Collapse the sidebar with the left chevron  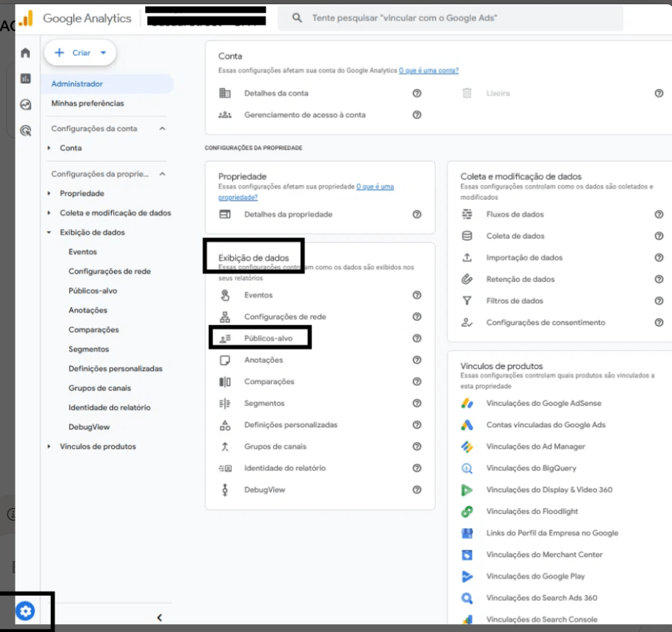[159, 617]
